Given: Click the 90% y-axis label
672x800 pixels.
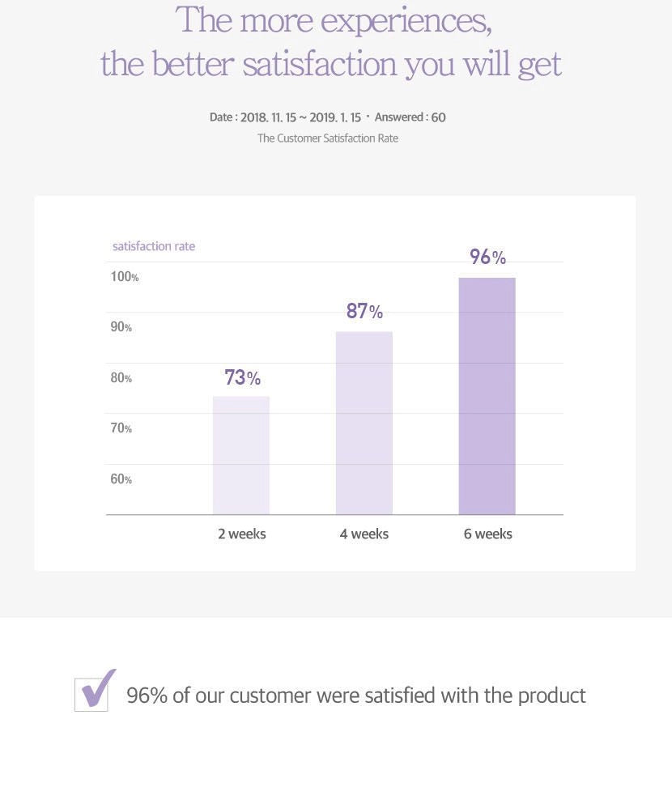Looking at the screenshot, I should tap(121, 327).
